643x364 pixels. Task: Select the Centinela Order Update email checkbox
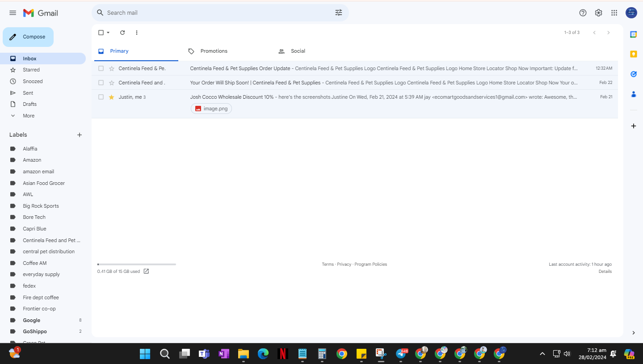101,68
